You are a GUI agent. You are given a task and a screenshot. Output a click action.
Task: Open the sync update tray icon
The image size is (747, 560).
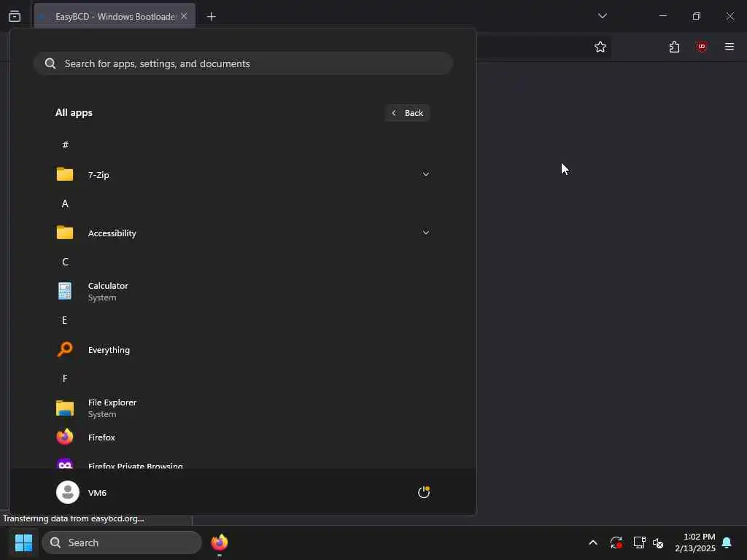pos(616,542)
